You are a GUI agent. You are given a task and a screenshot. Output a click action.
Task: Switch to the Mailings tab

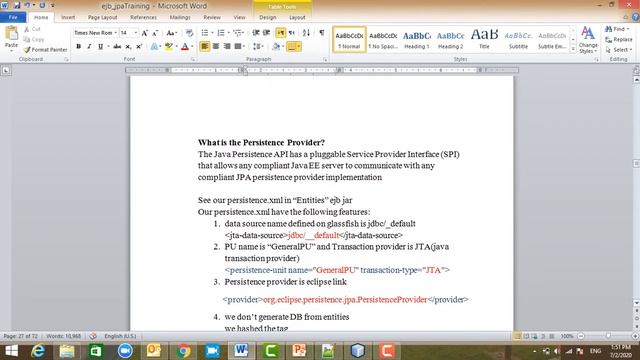(180, 17)
